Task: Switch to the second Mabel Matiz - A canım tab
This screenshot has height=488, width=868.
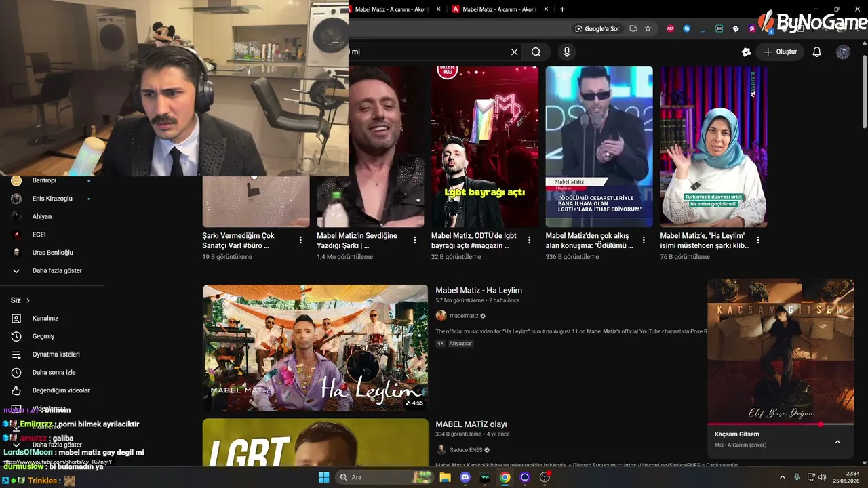Action: [x=500, y=9]
